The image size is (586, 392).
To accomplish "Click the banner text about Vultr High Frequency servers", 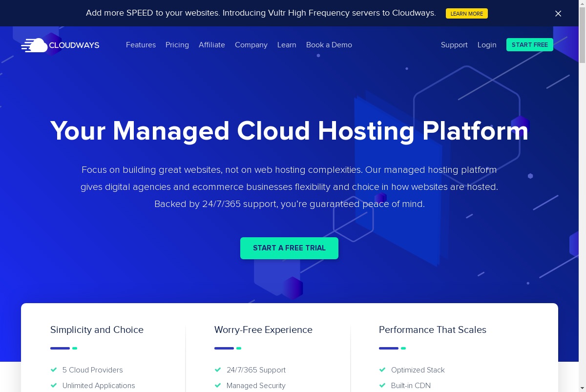I will point(261,13).
